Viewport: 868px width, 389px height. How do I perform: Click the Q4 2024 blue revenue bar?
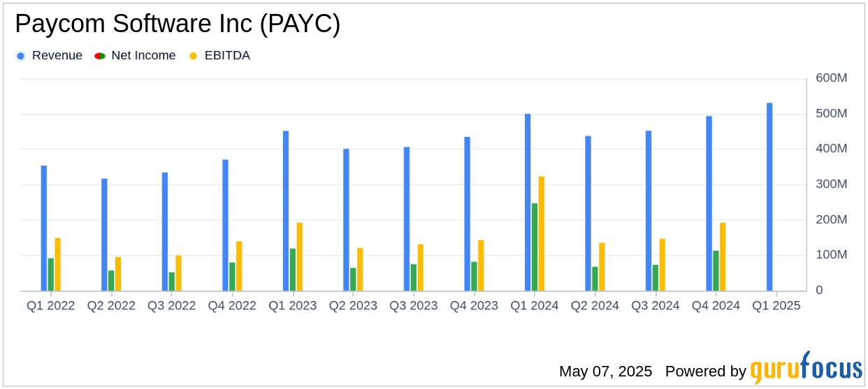click(709, 203)
